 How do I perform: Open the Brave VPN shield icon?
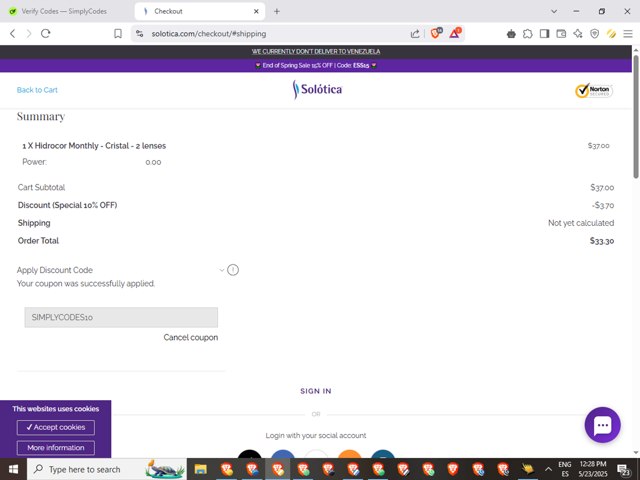595,34
